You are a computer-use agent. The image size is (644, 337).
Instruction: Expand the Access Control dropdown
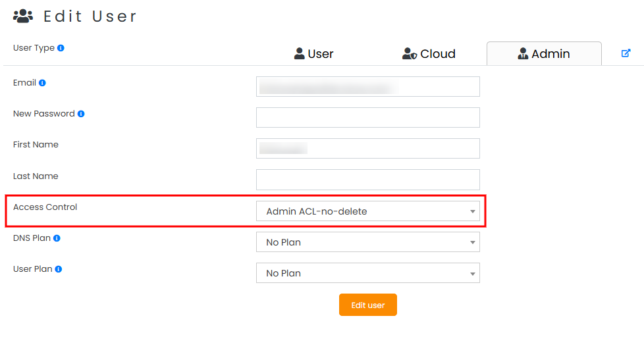click(367, 211)
